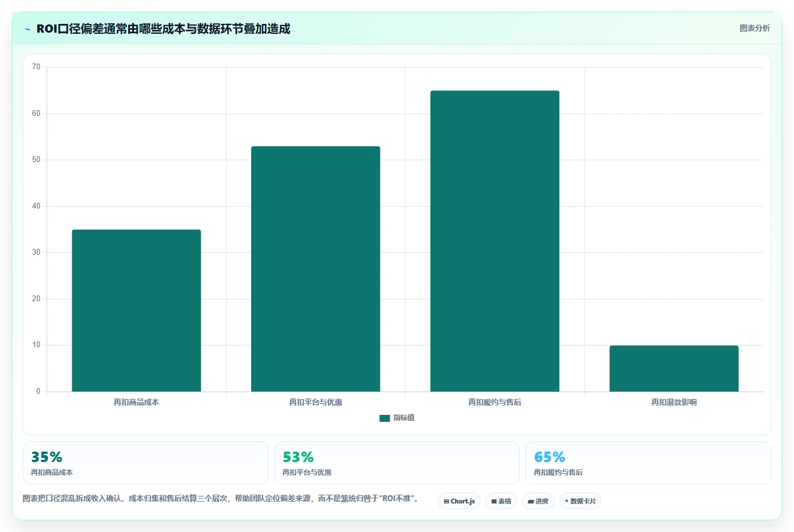
Task: Open the 53% 再扣平台与优惠 stat card
Action: (397, 463)
